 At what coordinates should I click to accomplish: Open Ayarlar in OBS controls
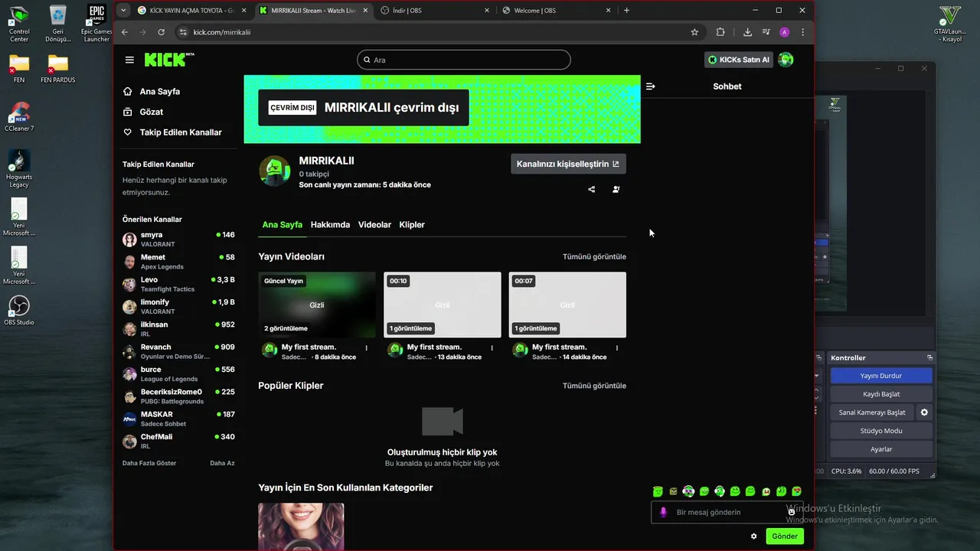(x=880, y=449)
